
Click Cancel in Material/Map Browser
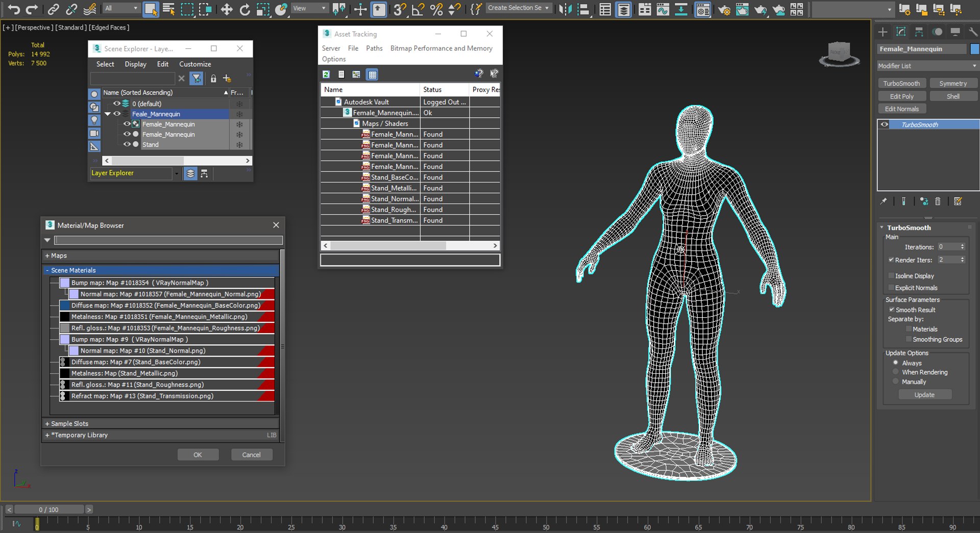point(251,454)
